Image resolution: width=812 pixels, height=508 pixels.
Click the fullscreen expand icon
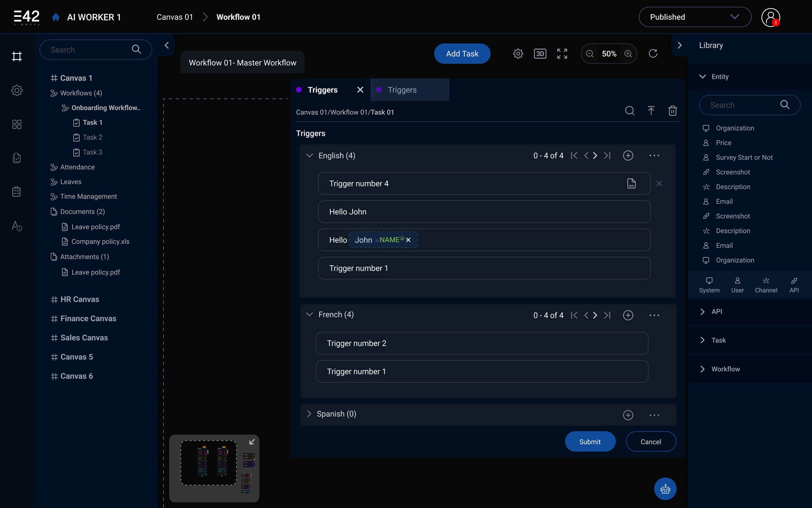click(x=562, y=54)
